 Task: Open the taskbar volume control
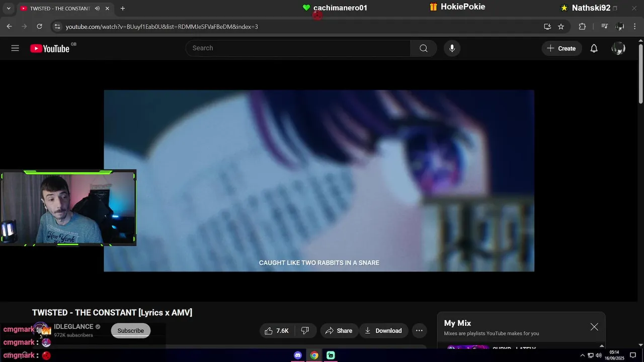[x=599, y=355]
